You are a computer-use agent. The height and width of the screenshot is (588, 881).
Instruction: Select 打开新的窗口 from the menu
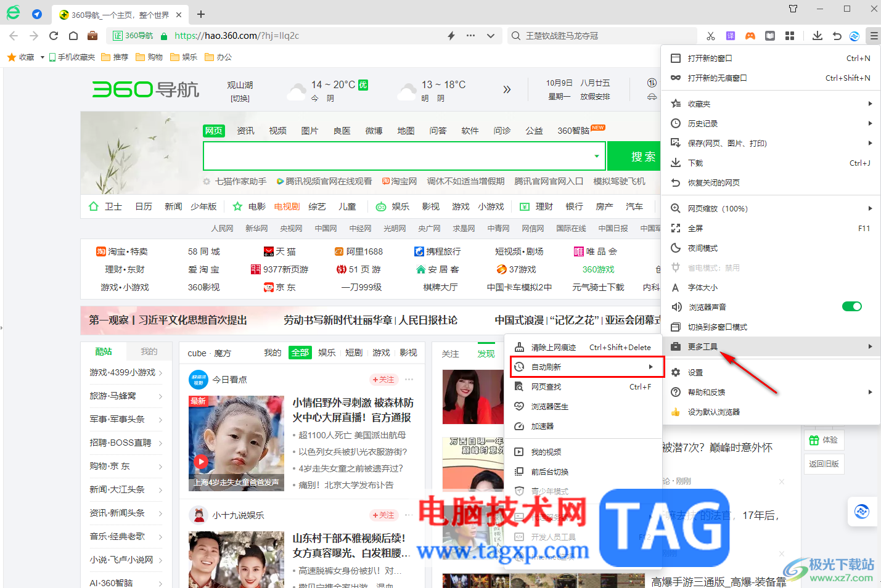click(x=771, y=58)
